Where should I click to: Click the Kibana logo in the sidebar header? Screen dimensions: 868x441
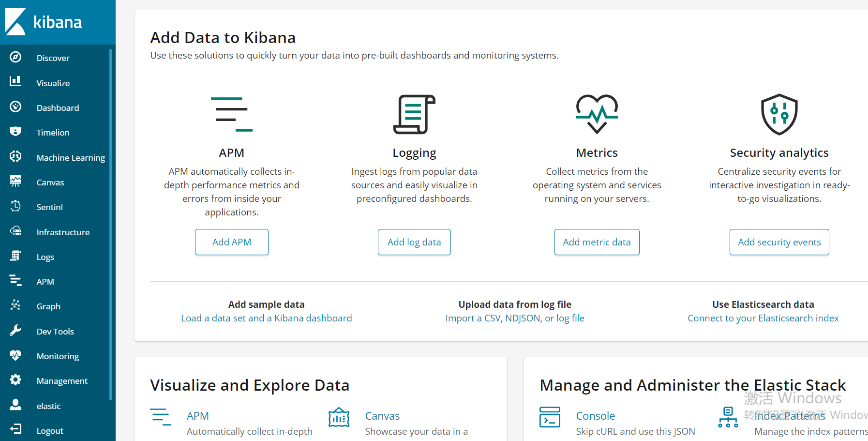[x=43, y=22]
